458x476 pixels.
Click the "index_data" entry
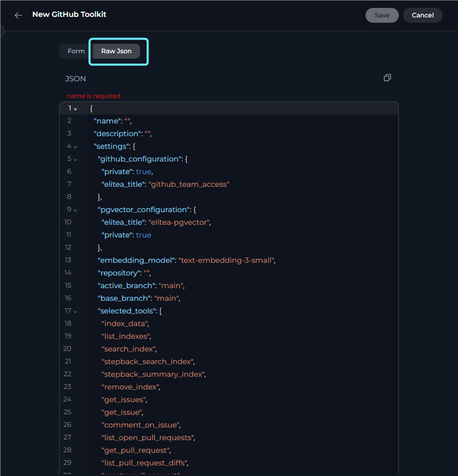125,323
